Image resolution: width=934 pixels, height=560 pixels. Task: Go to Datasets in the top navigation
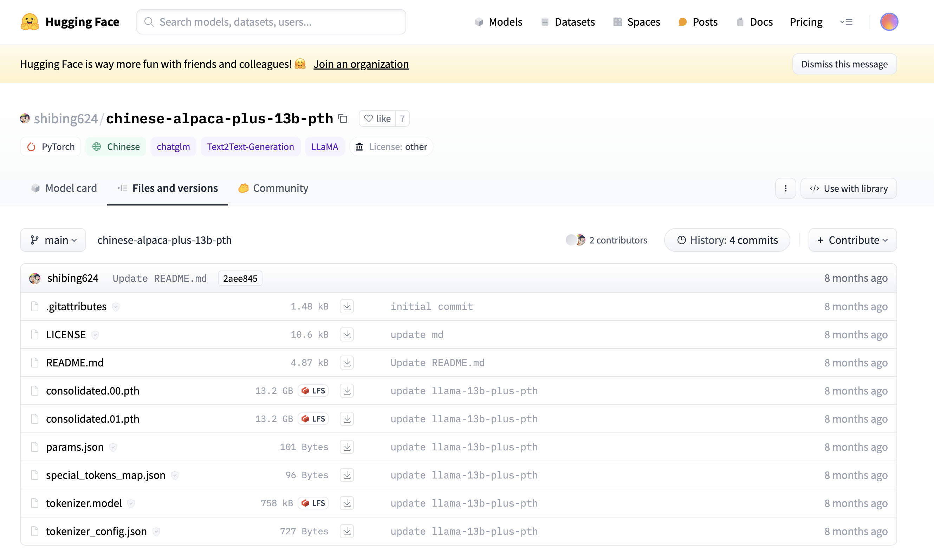pos(568,22)
